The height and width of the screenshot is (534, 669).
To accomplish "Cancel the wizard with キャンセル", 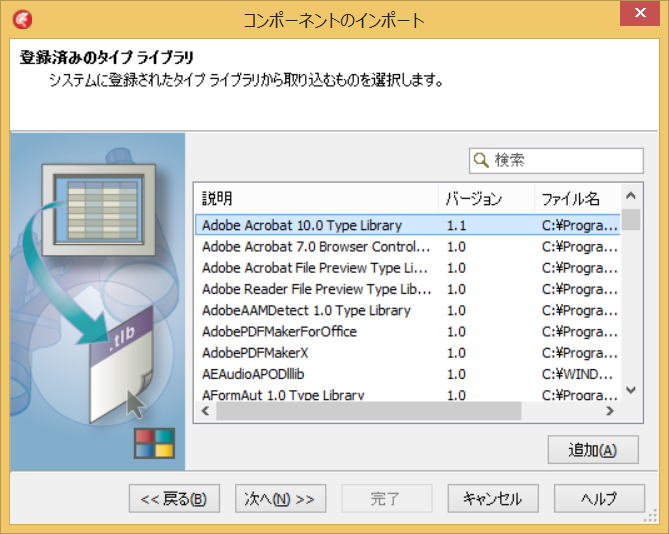I will [x=493, y=499].
